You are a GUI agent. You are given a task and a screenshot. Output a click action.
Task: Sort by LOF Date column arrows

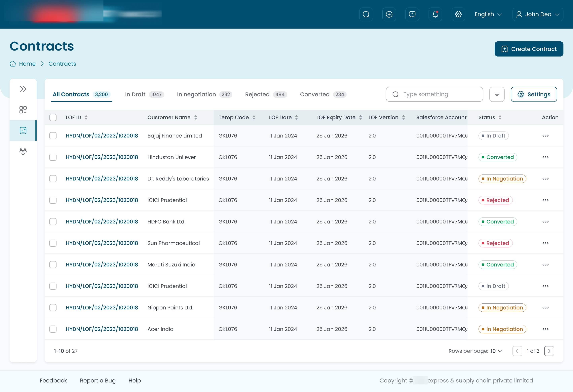(296, 117)
